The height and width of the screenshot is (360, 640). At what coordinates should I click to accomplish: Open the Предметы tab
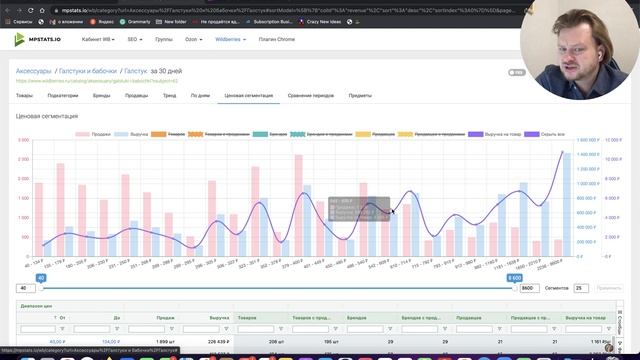pos(360,96)
